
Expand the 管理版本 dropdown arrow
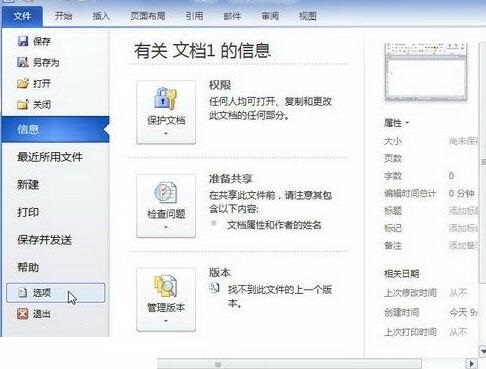click(166, 321)
